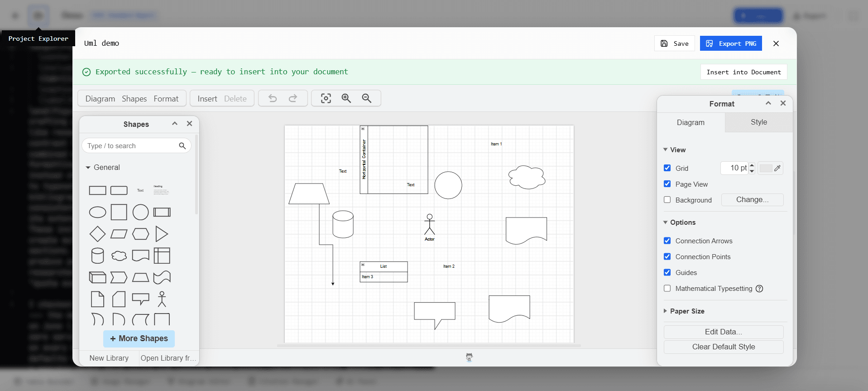Choose the cloud shape in palette
868x391 pixels.
point(119,256)
